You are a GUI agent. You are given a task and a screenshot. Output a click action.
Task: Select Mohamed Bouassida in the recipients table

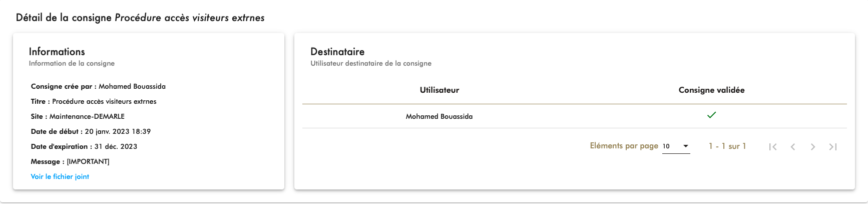point(439,116)
